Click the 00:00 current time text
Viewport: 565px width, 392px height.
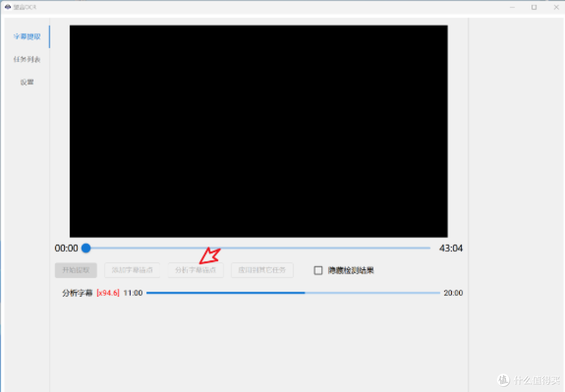coord(66,248)
